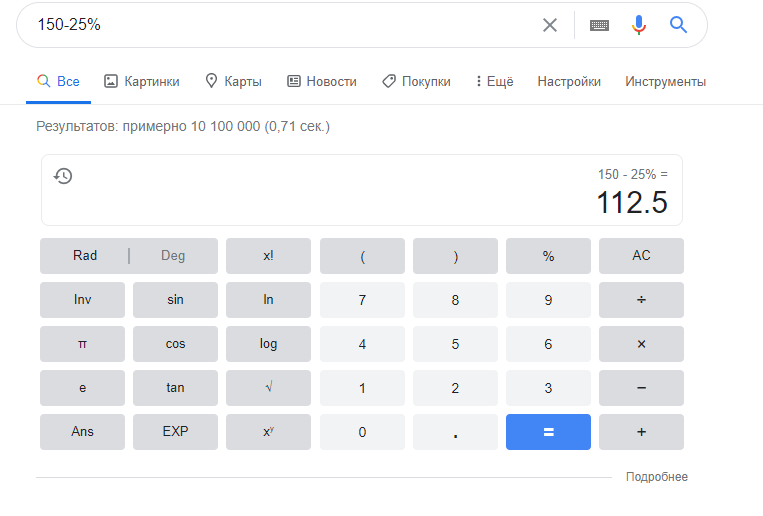The image size is (763, 516).
Task: Click the division ÷ key
Action: coord(641,300)
